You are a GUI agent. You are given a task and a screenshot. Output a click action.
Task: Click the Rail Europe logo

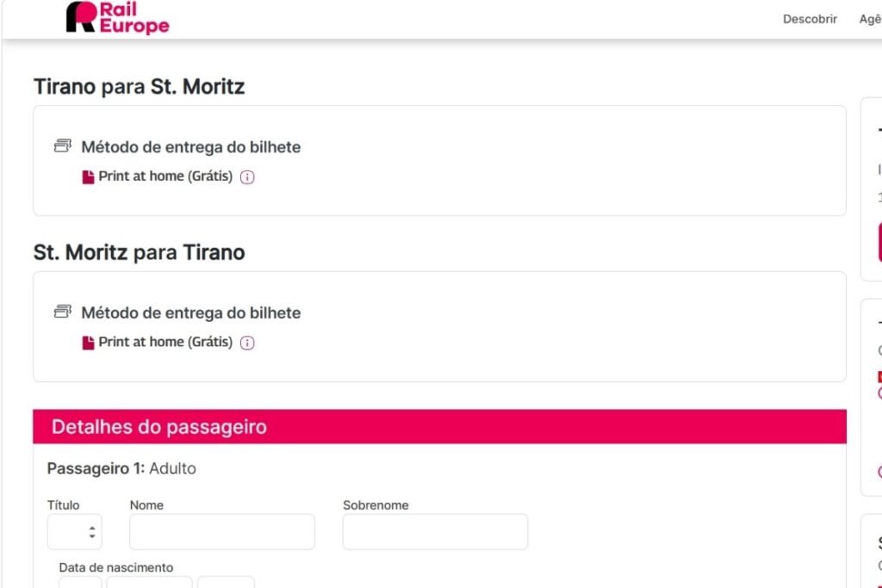117,18
